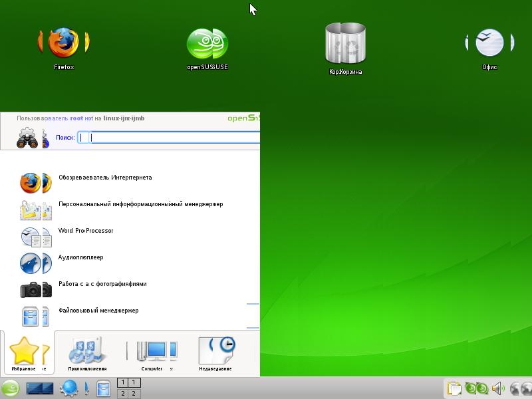Screen dimensions: 532x399
Task: Focus the Поиск search field
Action: click(x=169, y=138)
